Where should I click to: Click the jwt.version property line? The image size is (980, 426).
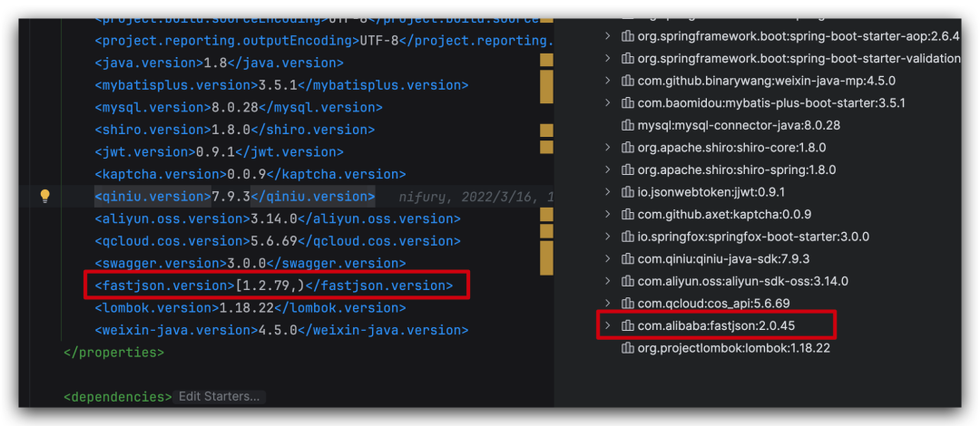(219, 151)
